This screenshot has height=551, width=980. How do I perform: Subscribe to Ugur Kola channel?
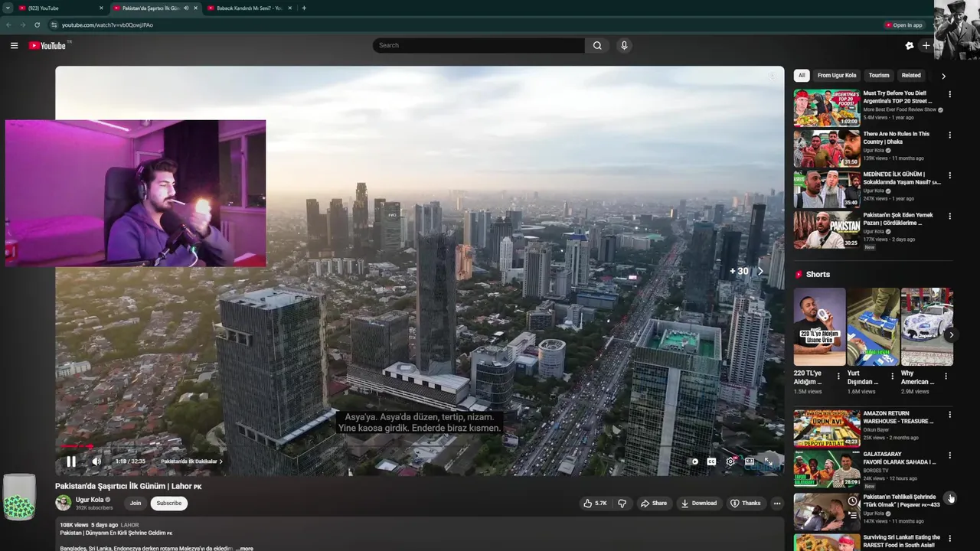point(169,503)
